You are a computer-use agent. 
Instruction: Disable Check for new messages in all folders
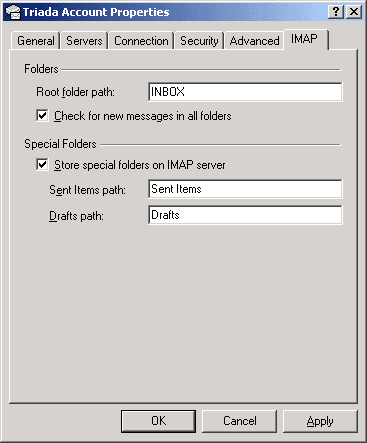[x=42, y=116]
